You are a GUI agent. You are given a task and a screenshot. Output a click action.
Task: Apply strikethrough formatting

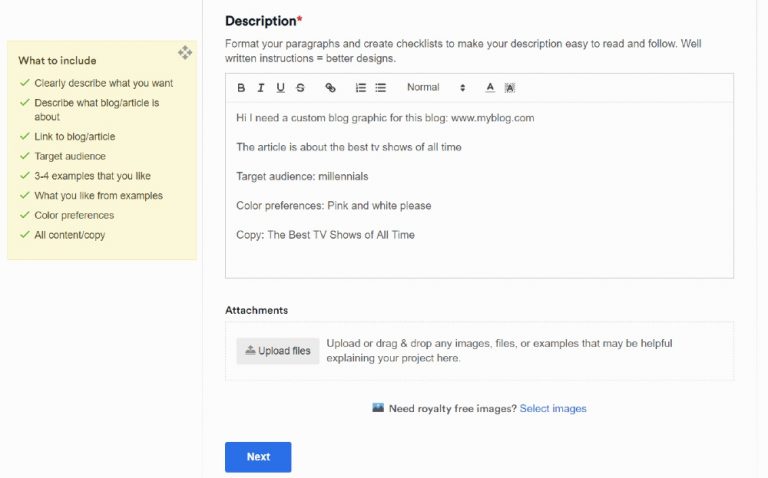tap(300, 88)
